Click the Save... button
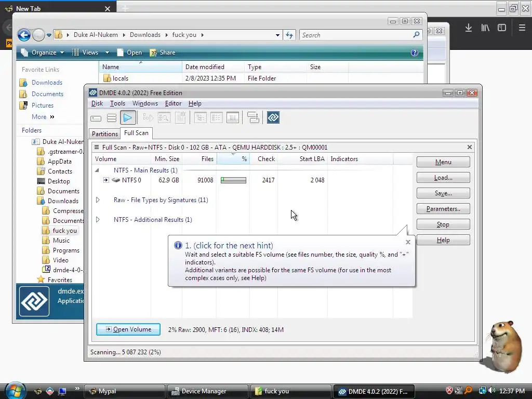The image size is (532, 399). (x=443, y=193)
